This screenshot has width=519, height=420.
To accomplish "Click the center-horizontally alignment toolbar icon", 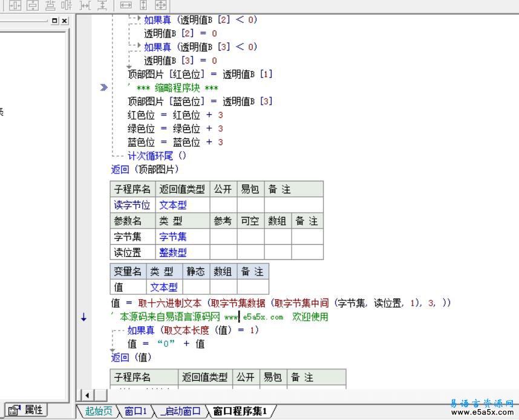I will (15, 5).
